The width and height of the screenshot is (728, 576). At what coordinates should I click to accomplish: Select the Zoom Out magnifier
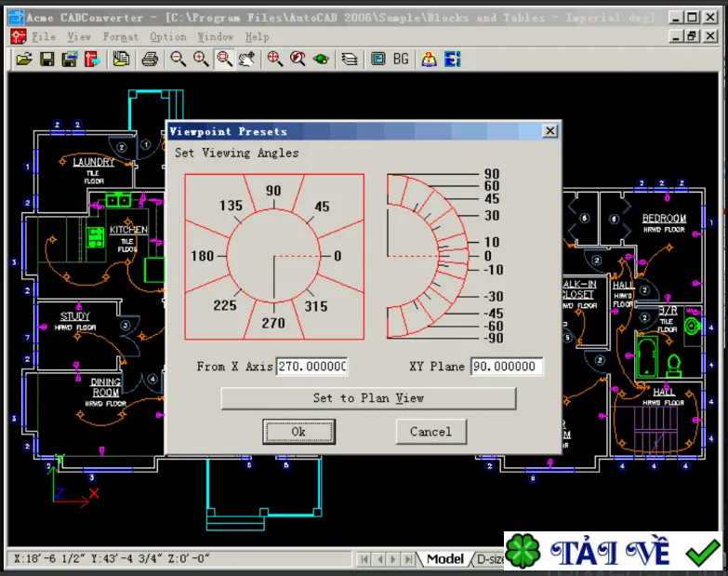coord(179,59)
